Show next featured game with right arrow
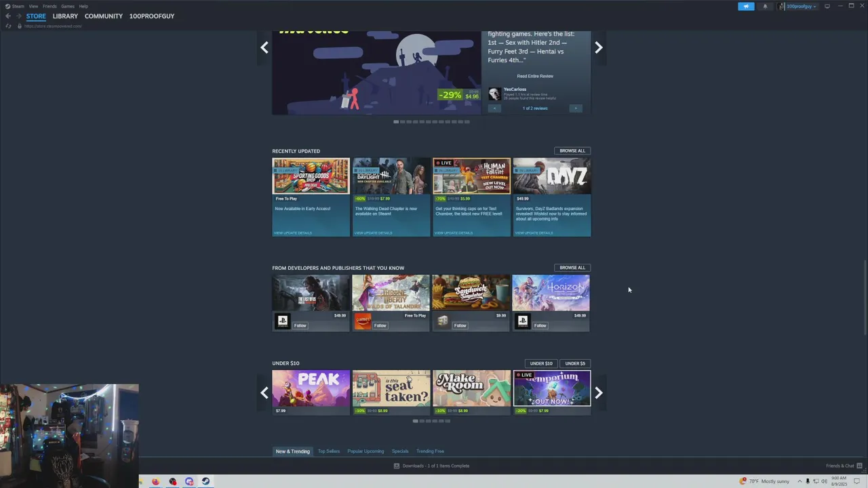The image size is (868, 488). [x=598, y=47]
